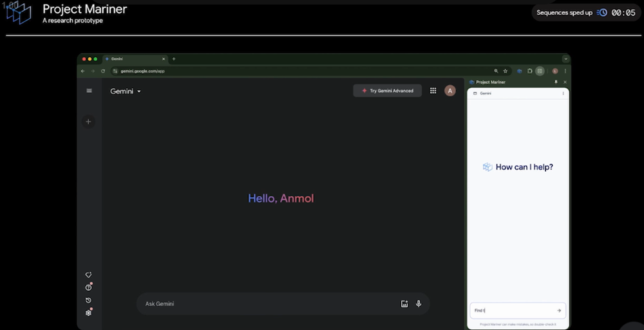This screenshot has height=330, width=644.
Task: View site information icon in address bar
Action: [x=115, y=71]
